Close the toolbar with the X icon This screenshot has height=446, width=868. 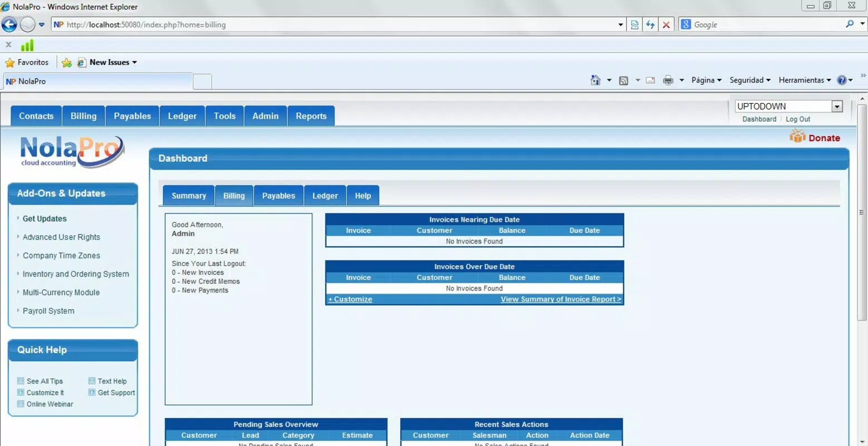point(8,45)
